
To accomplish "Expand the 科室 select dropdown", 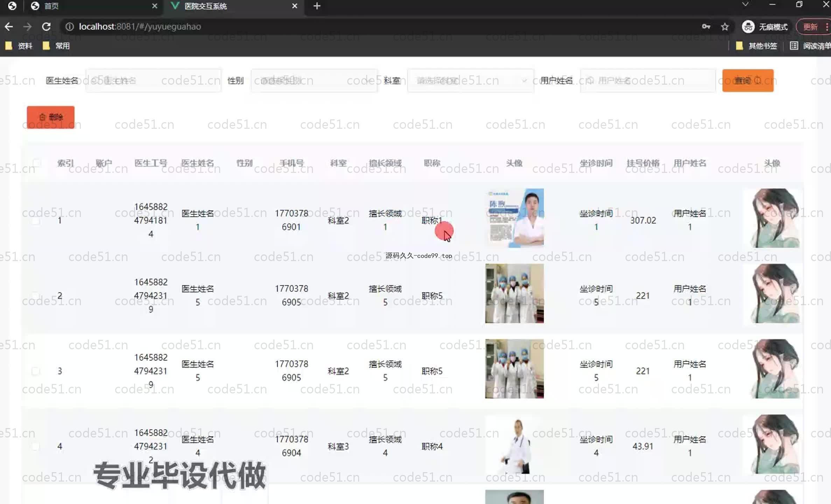I will point(470,80).
